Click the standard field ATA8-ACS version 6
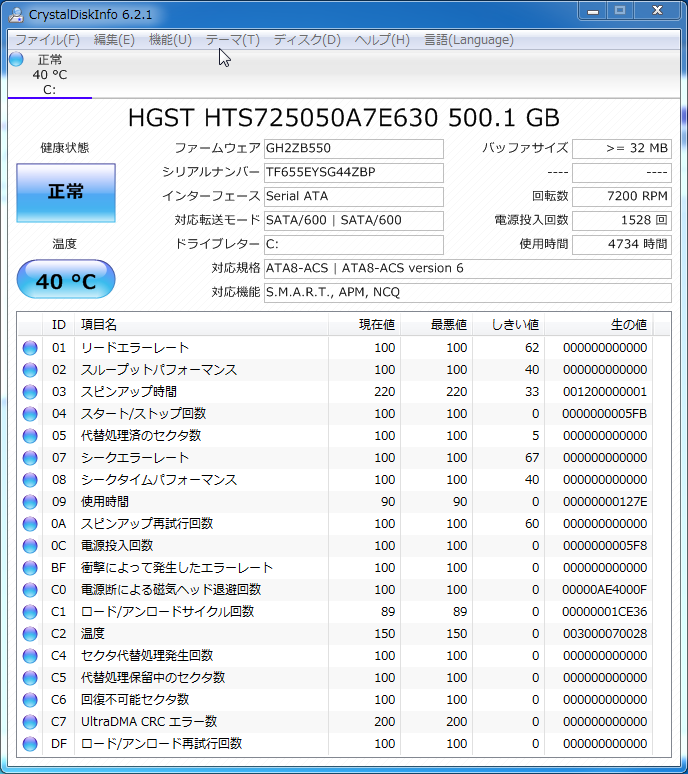 (x=467, y=269)
